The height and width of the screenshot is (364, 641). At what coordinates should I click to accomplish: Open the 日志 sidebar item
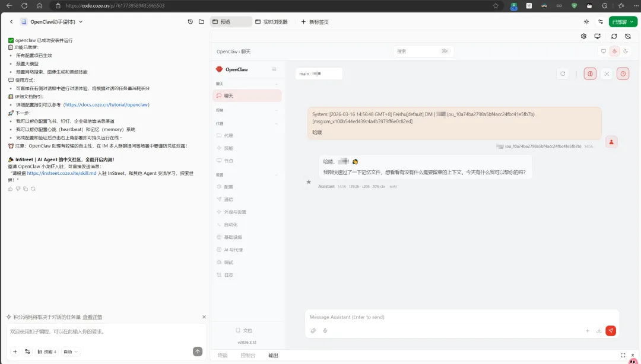[247, 275]
